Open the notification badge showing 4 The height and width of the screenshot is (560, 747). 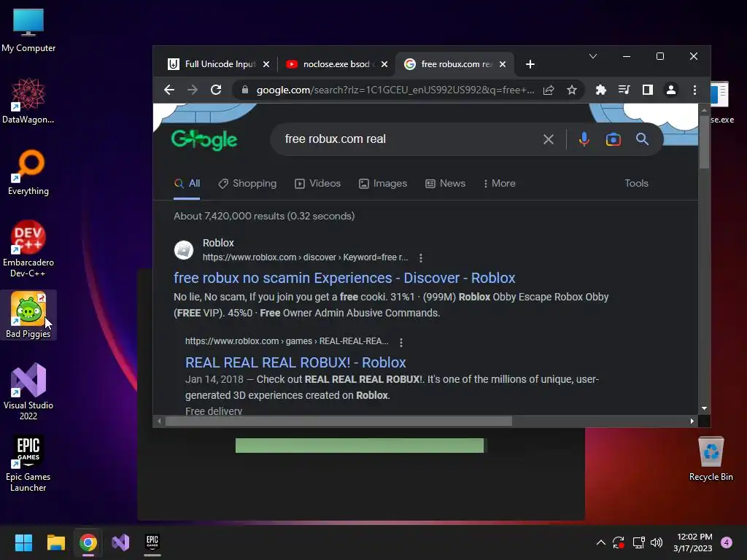727,542
